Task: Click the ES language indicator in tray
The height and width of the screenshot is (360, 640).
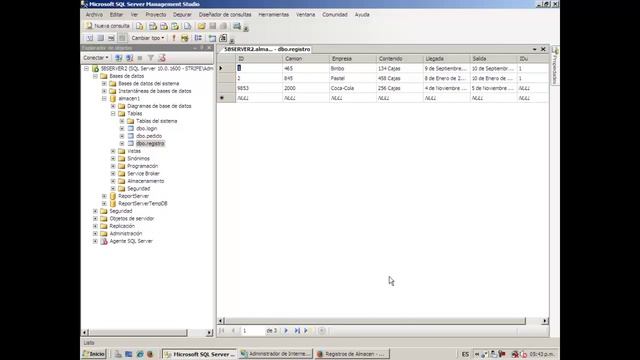Action: 465,354
